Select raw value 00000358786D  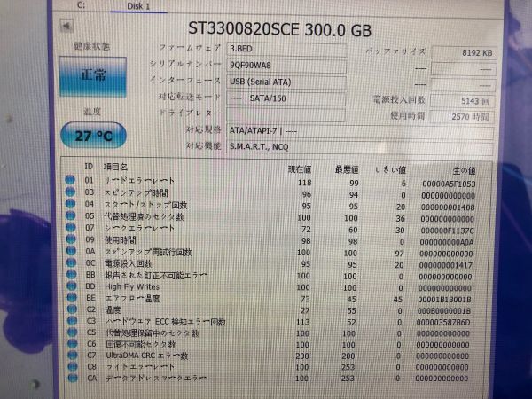443,323
